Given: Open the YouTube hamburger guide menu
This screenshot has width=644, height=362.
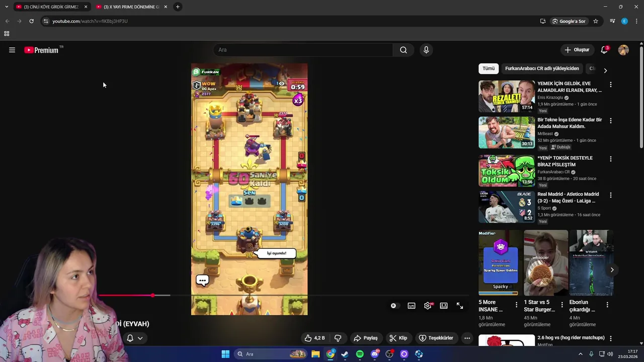Looking at the screenshot, I should point(12,50).
